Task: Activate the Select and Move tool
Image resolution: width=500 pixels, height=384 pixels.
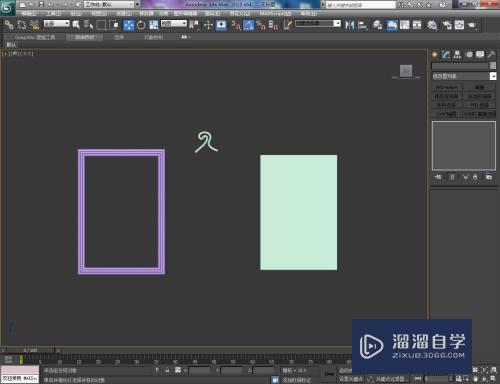Action: [x=129, y=25]
